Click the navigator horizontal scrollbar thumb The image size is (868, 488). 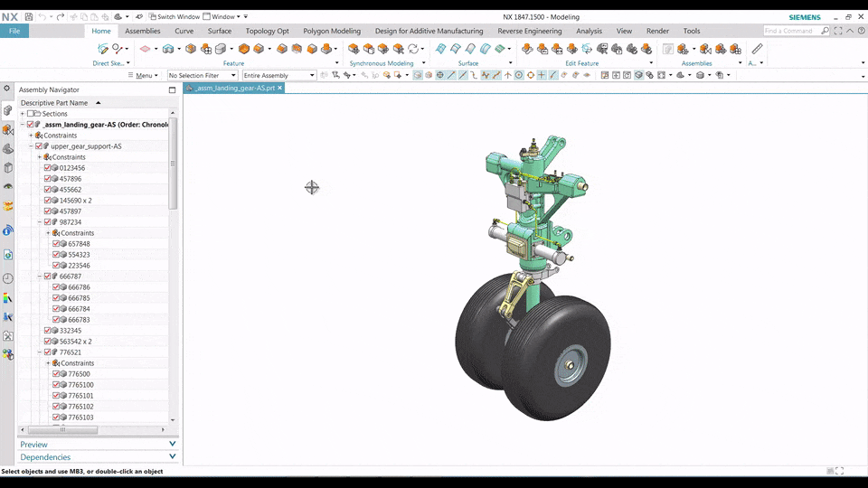tap(62, 429)
